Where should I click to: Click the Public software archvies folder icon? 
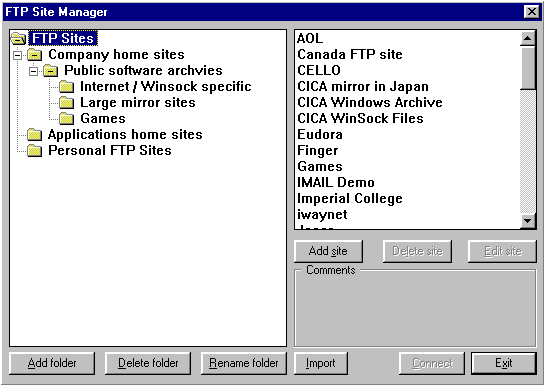(51, 71)
